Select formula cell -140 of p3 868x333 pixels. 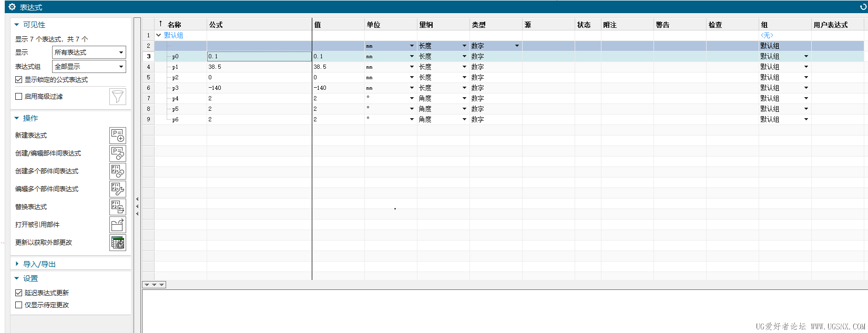(259, 88)
